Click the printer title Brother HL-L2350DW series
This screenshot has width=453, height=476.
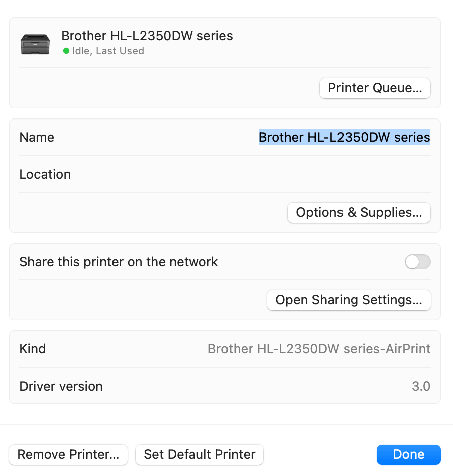(x=147, y=36)
